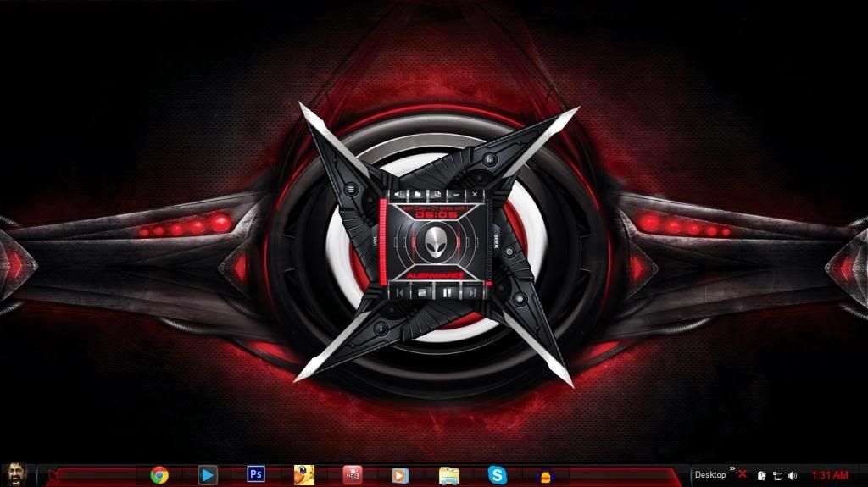Open the headphones app icon on taskbar
868x487 pixels.
click(x=546, y=475)
